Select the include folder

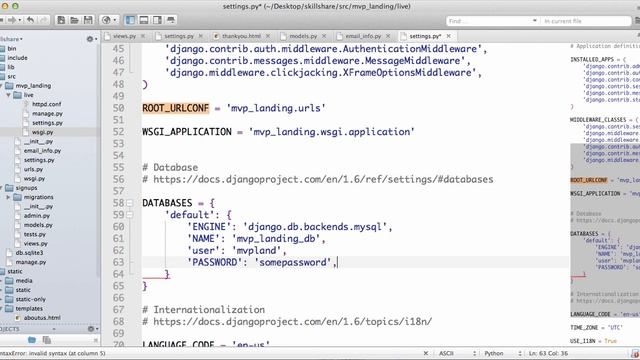pos(17,58)
